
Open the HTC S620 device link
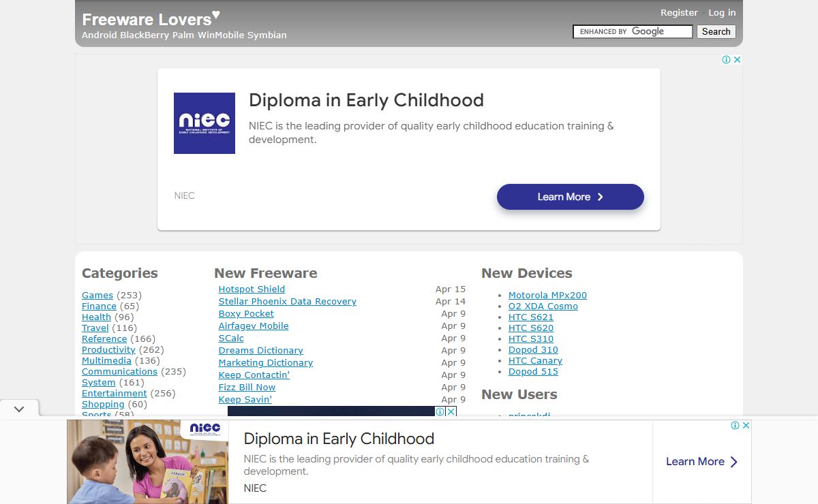531,328
